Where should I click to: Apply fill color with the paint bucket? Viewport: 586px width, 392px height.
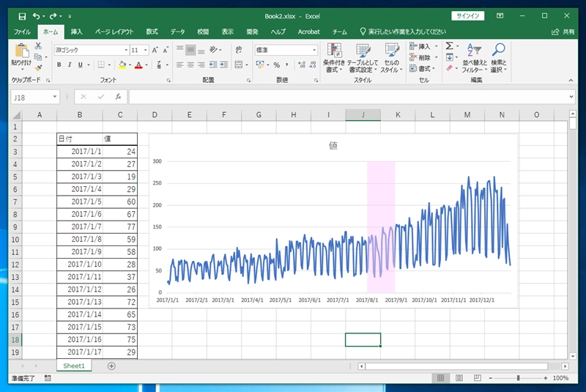click(122, 64)
